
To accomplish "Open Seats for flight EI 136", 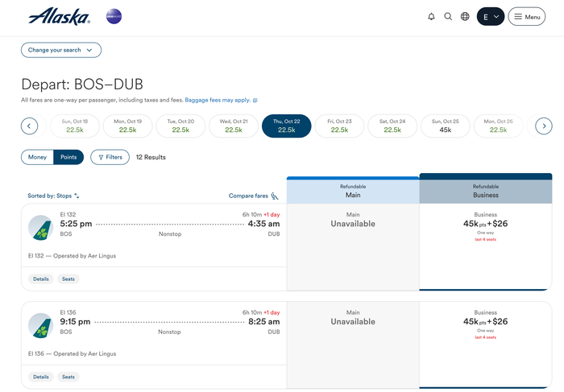I will tap(68, 377).
